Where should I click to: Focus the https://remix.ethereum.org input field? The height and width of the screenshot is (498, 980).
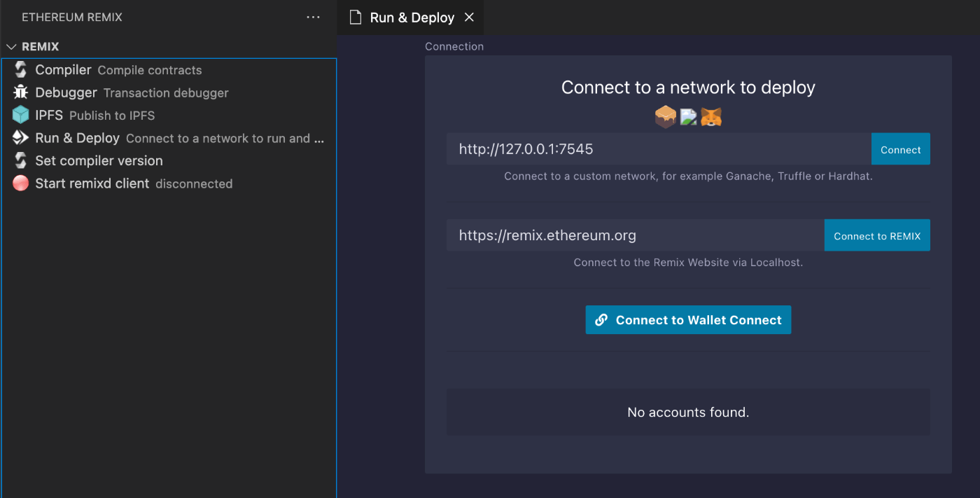pyautogui.click(x=636, y=235)
